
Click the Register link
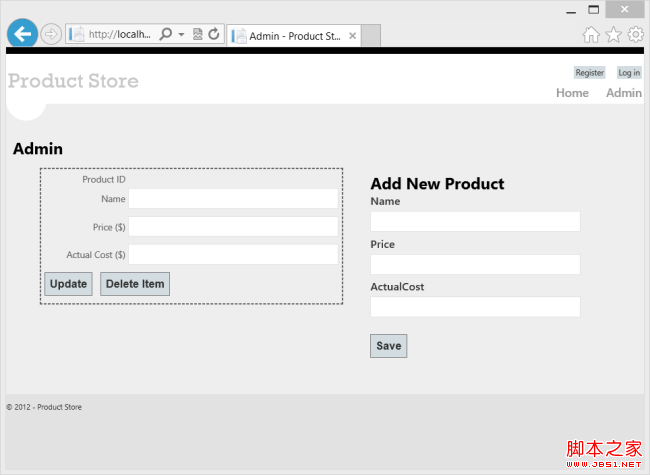coord(589,73)
